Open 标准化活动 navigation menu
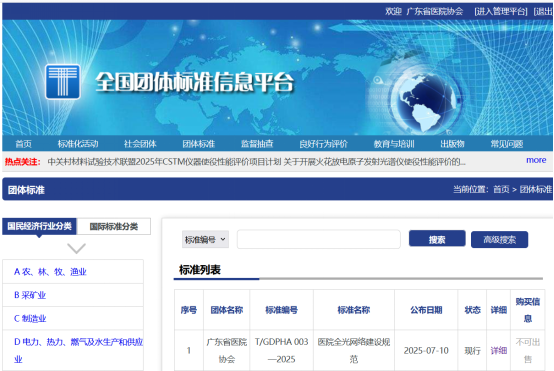The width and height of the screenshot is (554, 371). tap(78, 144)
